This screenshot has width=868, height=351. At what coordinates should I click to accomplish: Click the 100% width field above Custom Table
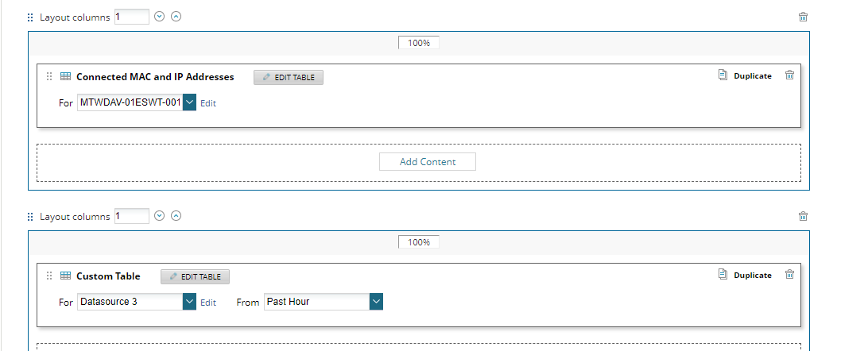419,242
